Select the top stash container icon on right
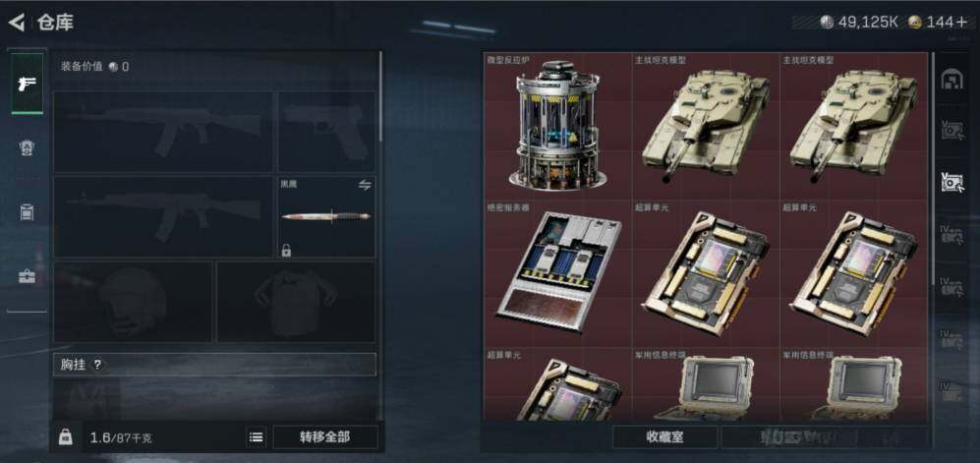The image size is (980, 463). (951, 80)
